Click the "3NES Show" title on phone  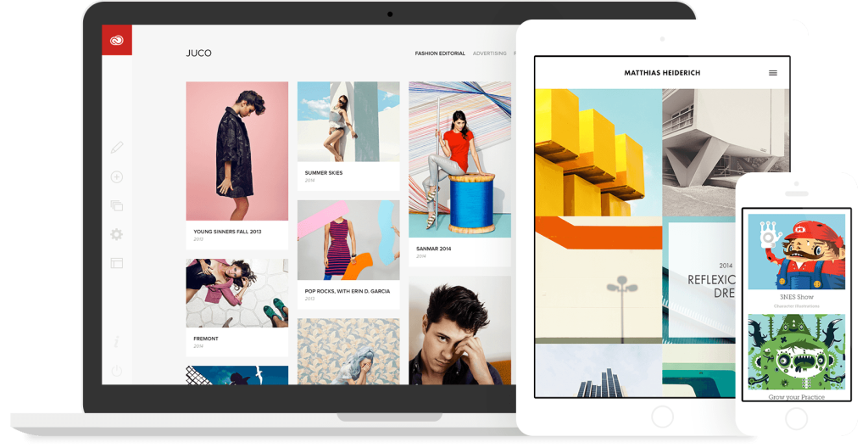coord(797,297)
